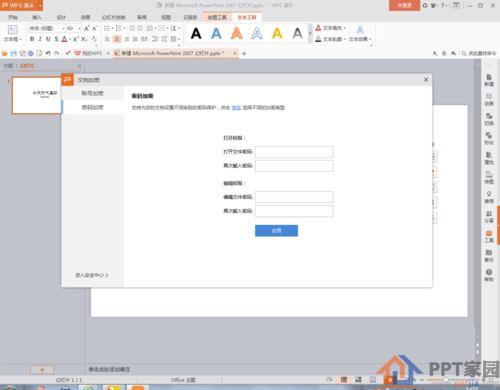Click the 打开文件密码 input field
Viewport: 500px width, 390px height.
click(x=294, y=152)
